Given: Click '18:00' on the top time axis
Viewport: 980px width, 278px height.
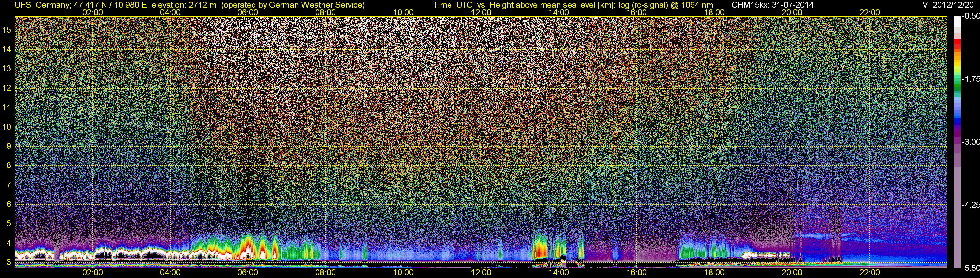Looking at the screenshot, I should click(714, 12).
